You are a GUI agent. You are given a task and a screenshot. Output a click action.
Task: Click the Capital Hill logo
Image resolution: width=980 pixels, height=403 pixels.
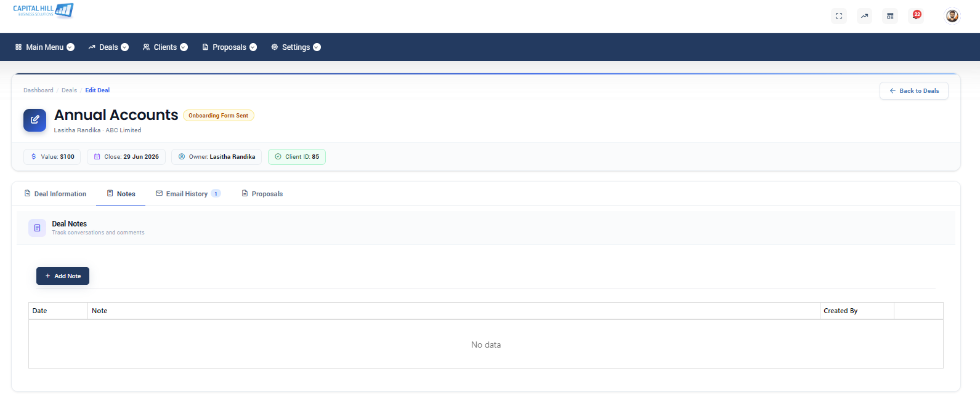click(x=43, y=10)
